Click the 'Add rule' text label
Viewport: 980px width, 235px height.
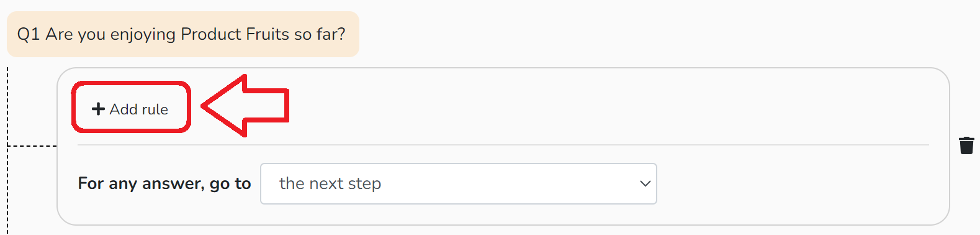click(x=139, y=109)
